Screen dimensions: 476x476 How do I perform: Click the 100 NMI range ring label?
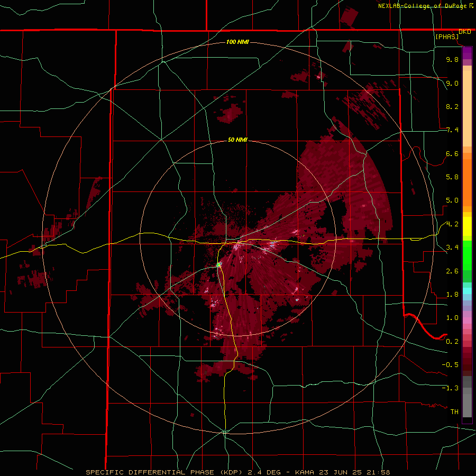[x=237, y=42]
